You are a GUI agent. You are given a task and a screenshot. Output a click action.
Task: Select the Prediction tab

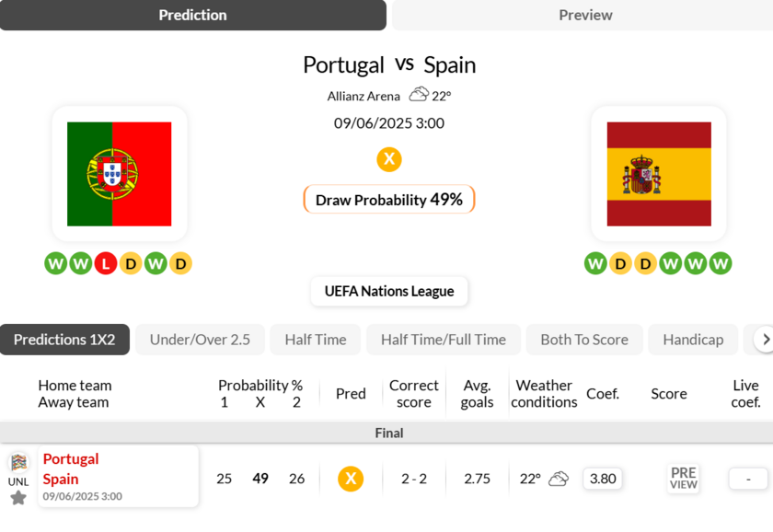pos(193,15)
